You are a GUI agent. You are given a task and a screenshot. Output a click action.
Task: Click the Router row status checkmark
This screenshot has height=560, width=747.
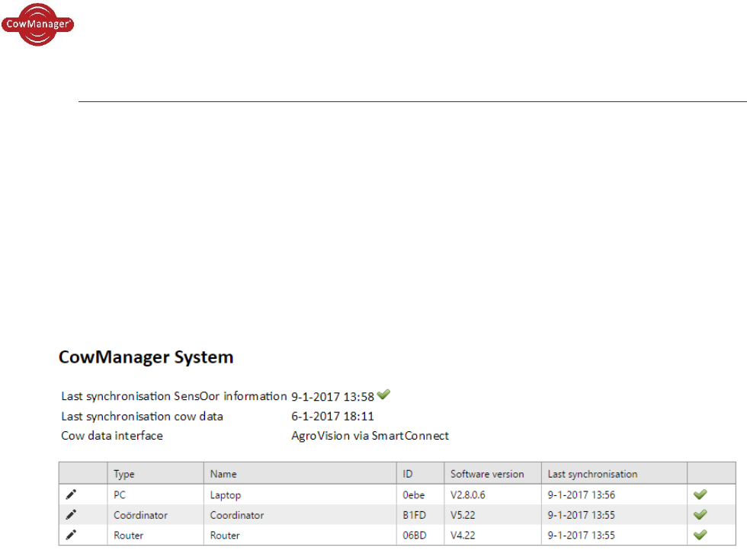700,534
